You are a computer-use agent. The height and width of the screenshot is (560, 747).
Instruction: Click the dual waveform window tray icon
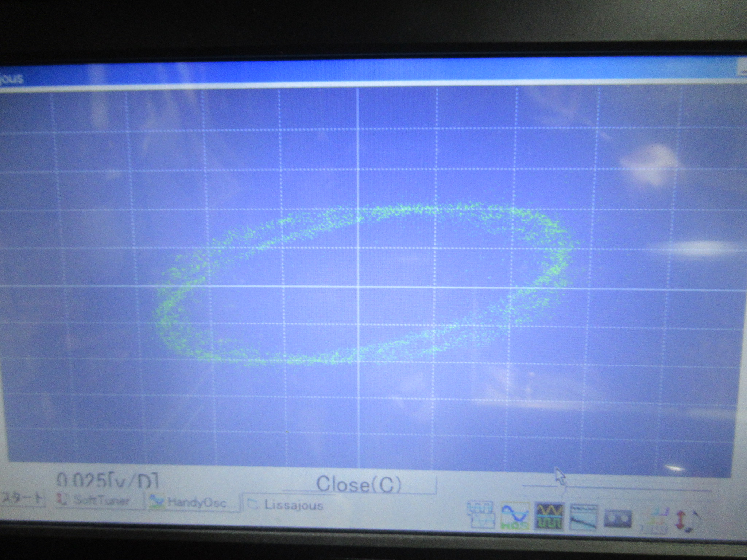(481, 514)
